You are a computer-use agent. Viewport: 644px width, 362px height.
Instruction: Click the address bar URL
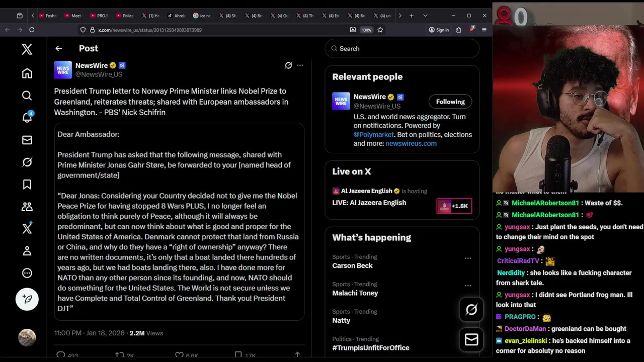[150, 30]
